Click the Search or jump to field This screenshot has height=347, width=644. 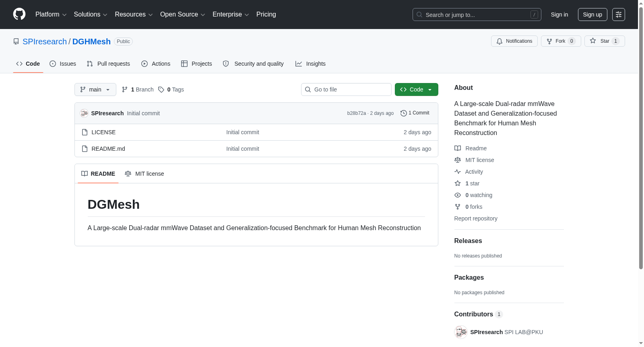coord(477,15)
